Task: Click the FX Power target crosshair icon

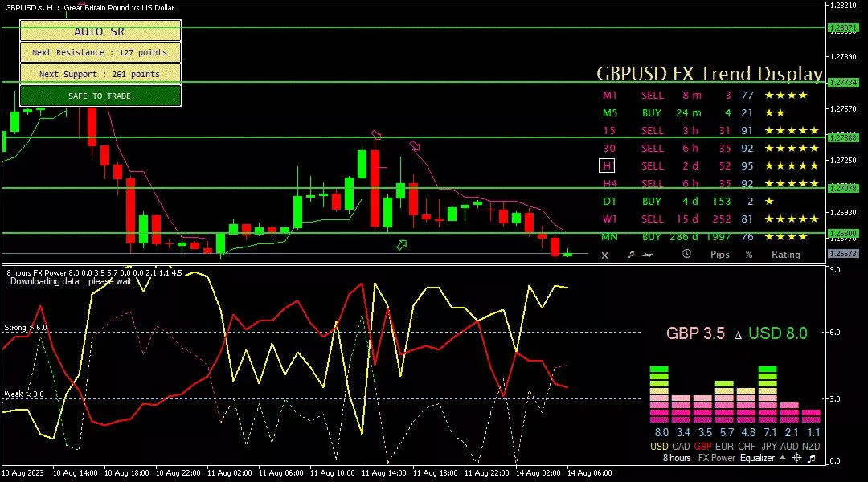Action: (x=796, y=458)
